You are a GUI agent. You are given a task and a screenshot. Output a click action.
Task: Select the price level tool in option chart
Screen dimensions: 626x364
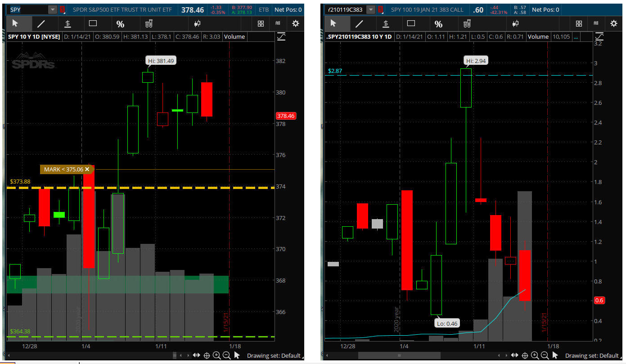386,24
